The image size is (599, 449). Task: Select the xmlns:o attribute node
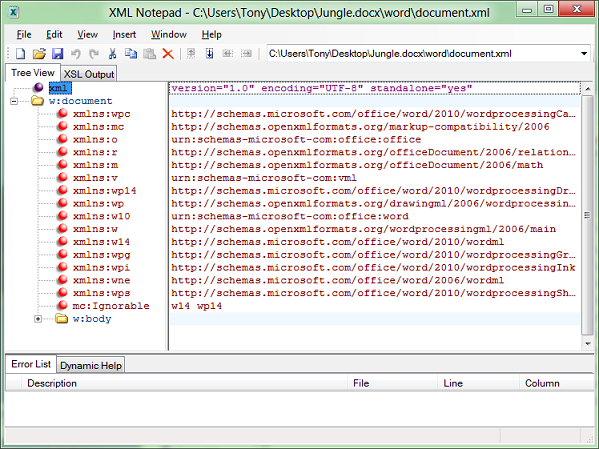(95, 139)
